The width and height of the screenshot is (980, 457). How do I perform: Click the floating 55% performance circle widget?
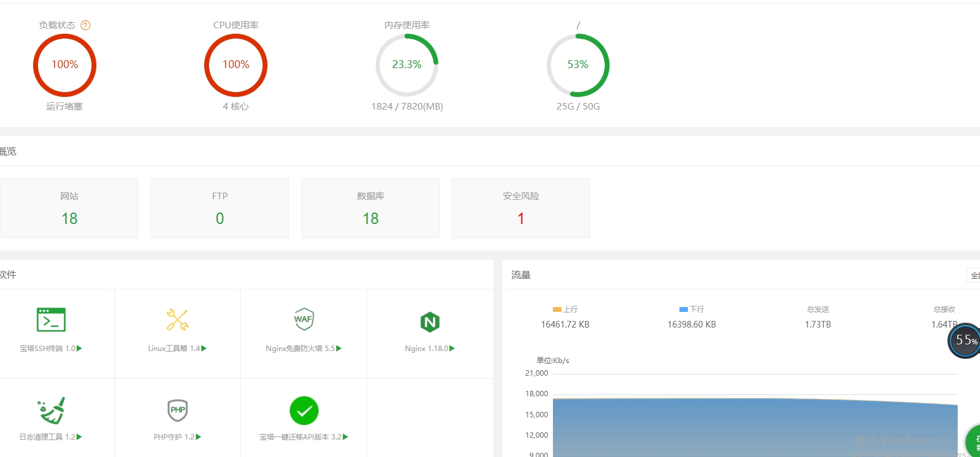pyautogui.click(x=965, y=340)
